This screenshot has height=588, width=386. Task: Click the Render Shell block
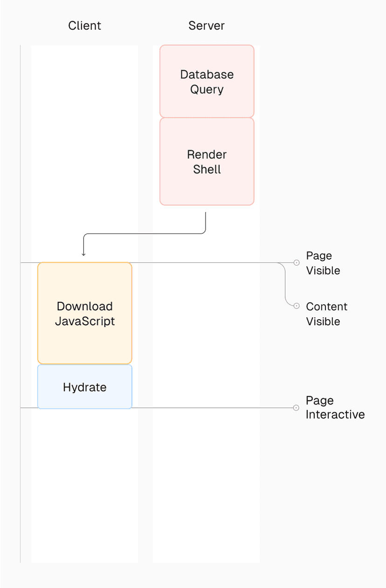point(207,161)
